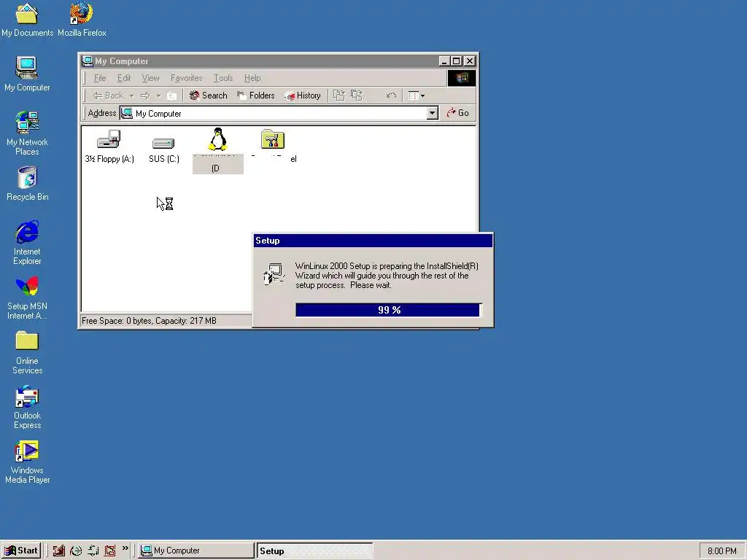Launch Mozilla Firefox from desktop

(82, 20)
